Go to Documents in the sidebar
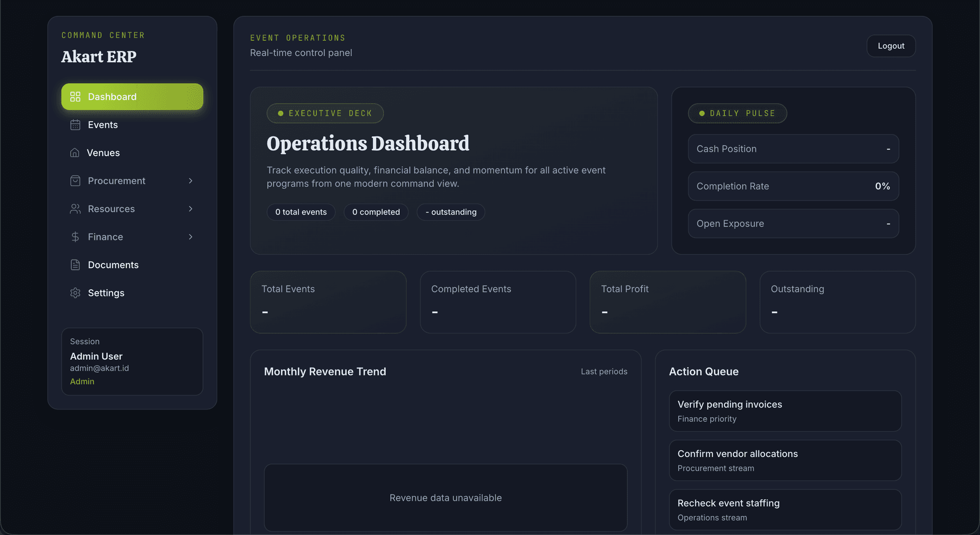 coord(113,265)
